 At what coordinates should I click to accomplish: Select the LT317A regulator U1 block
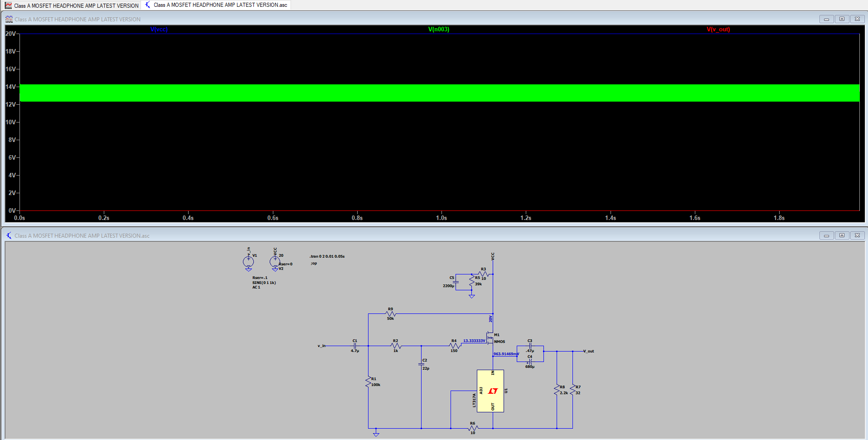[490, 391]
